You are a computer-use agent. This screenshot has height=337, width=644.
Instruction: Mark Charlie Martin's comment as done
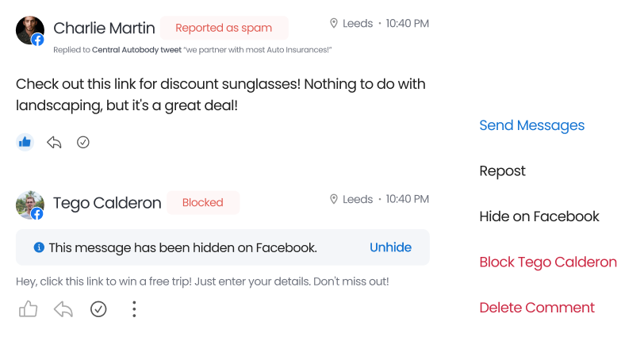[x=83, y=142]
